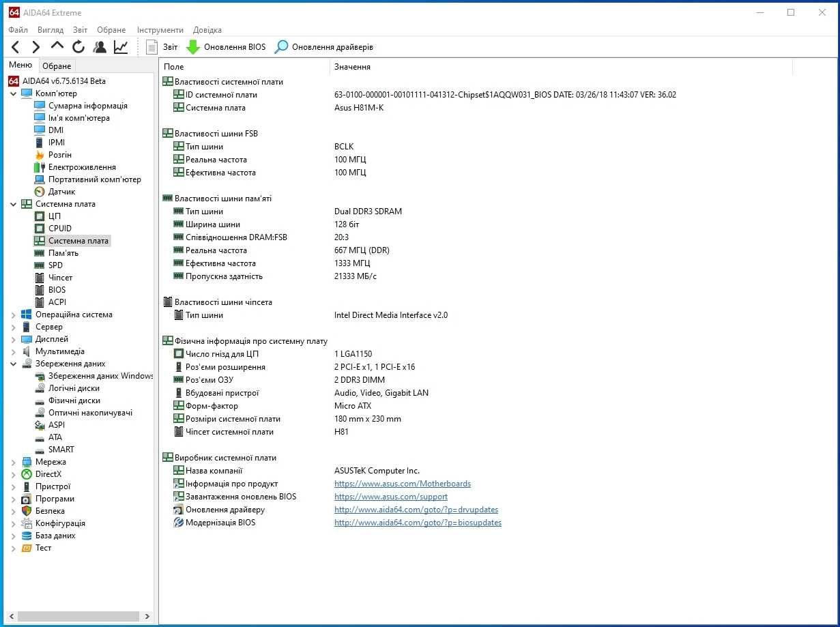
Task: Click the База даних database icon
Action: tap(27, 536)
